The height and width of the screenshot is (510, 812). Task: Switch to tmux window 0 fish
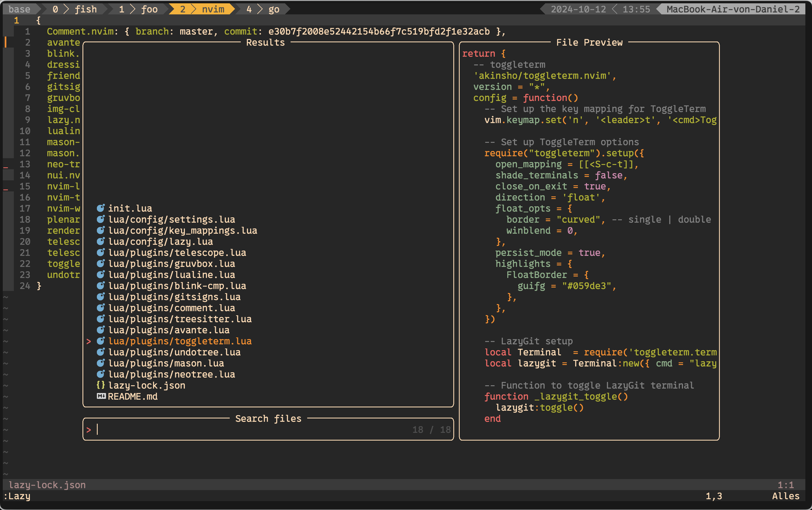[75, 9]
